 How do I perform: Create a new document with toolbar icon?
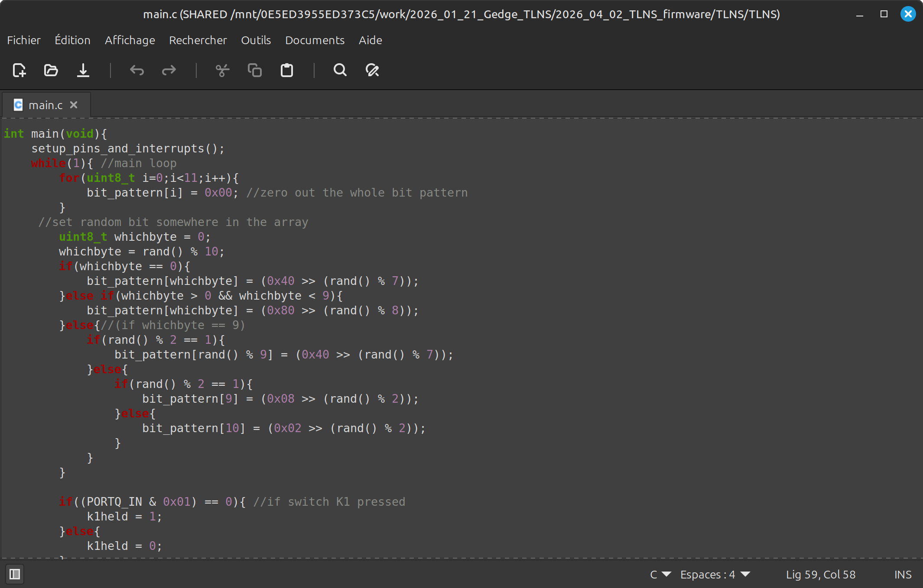tap(19, 70)
